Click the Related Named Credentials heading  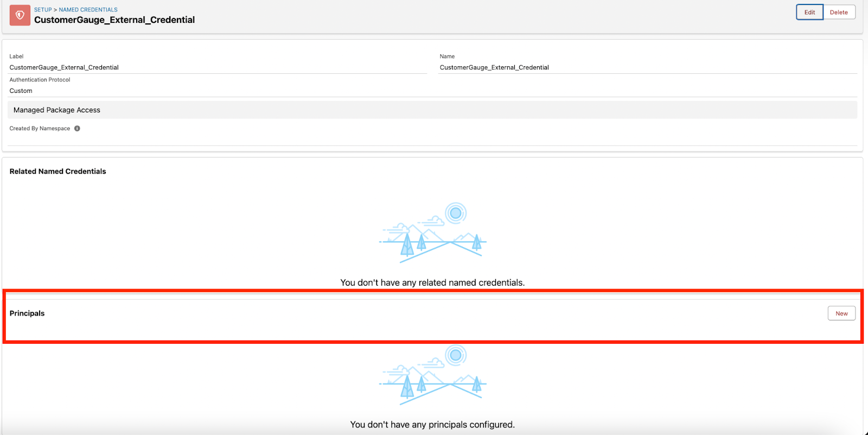[x=58, y=171]
